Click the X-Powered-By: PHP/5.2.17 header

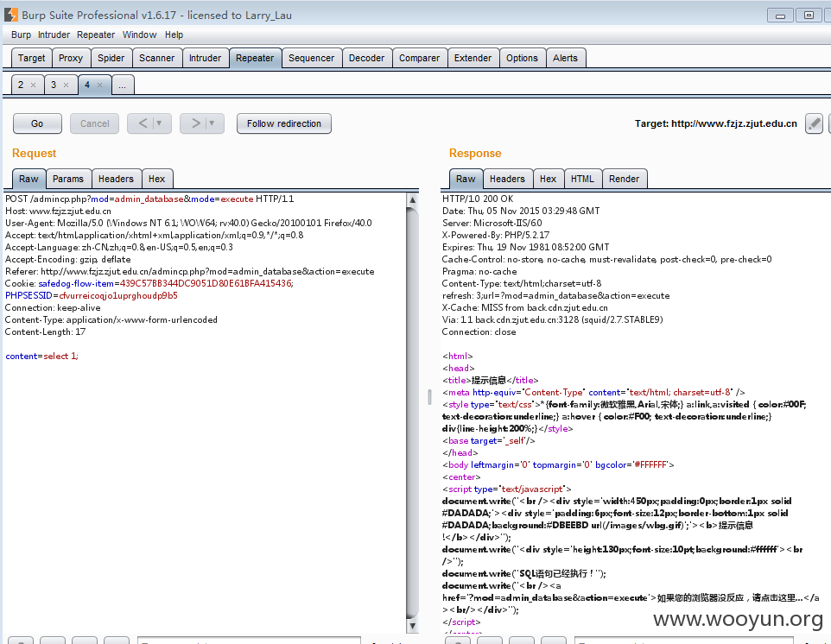[x=496, y=235]
